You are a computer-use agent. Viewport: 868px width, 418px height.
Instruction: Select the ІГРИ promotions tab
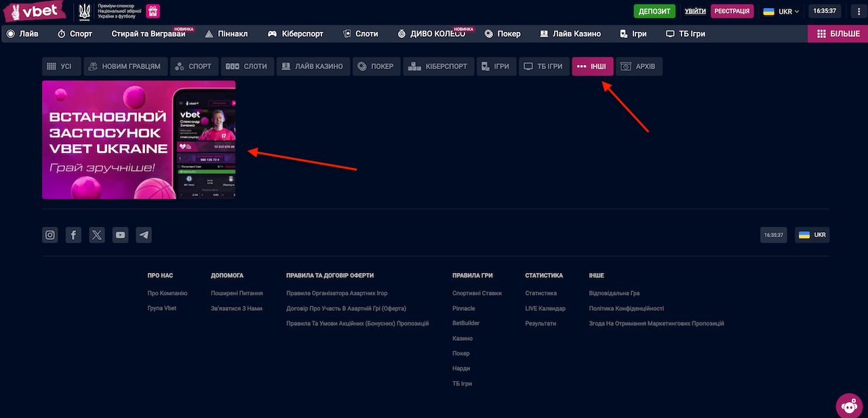click(x=496, y=66)
